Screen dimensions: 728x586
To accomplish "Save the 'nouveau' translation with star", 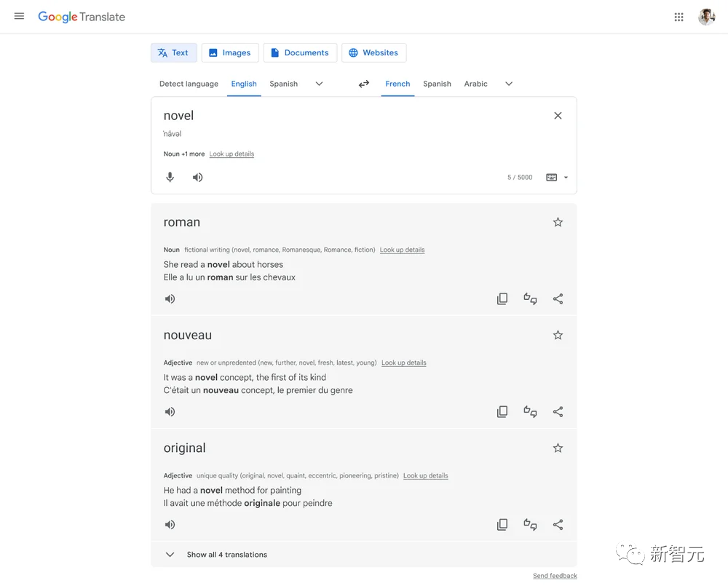I will (x=558, y=335).
